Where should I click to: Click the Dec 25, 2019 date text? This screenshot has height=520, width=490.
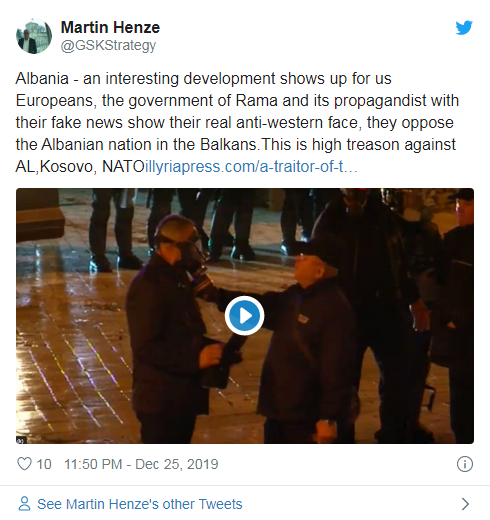(177, 464)
